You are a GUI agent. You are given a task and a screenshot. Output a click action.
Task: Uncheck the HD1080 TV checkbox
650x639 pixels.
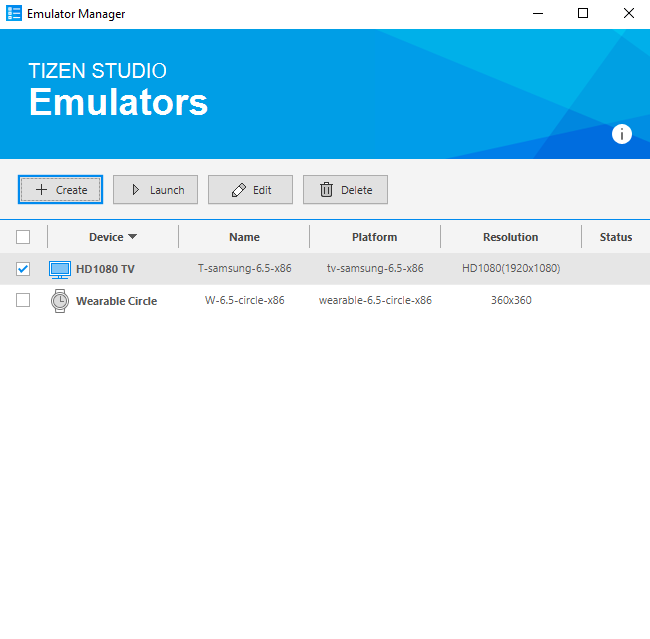tap(23, 269)
